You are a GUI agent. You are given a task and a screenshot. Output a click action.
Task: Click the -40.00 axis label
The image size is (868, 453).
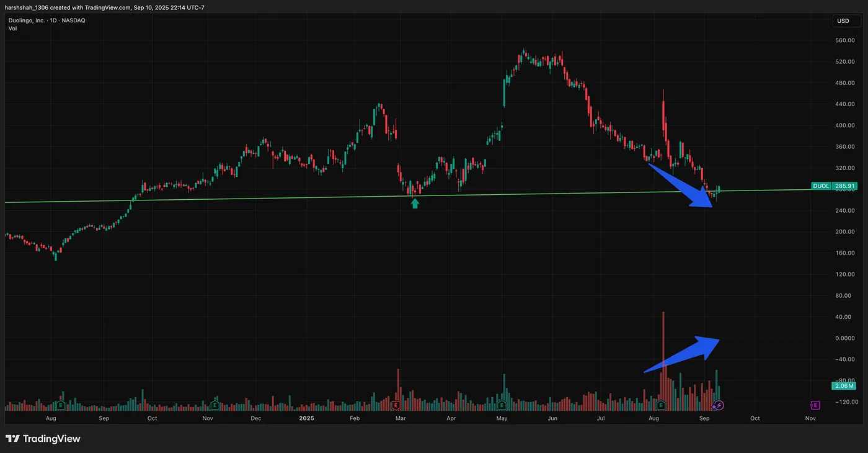(x=844, y=359)
